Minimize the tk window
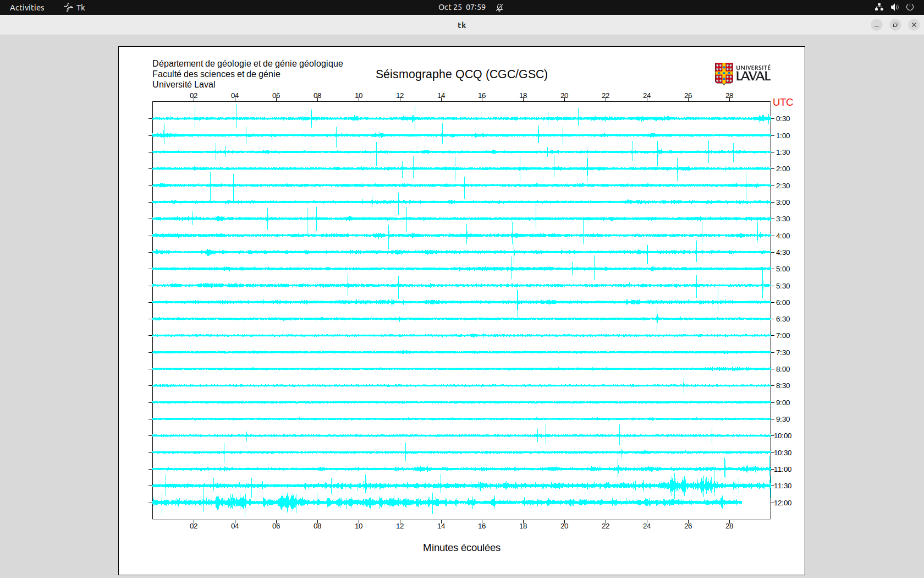Image resolution: width=924 pixels, height=578 pixels. (x=877, y=25)
